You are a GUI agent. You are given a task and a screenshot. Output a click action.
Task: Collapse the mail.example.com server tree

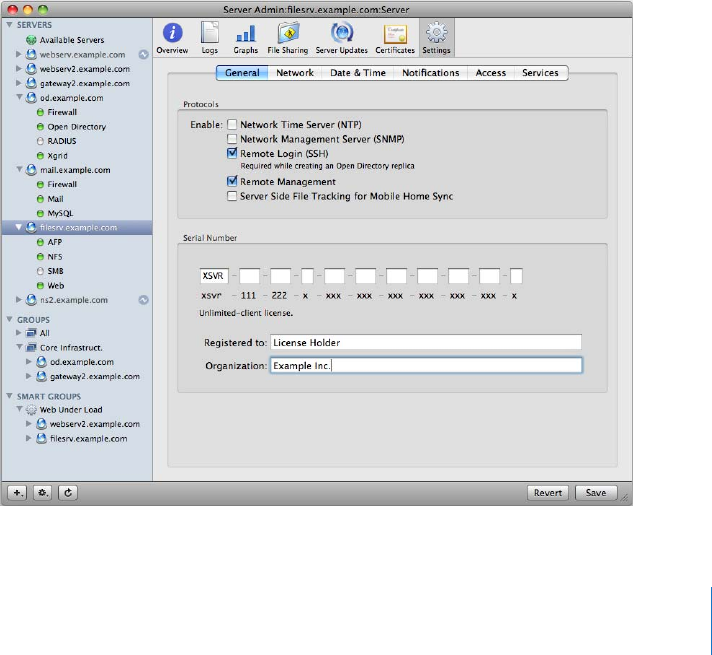(19, 169)
